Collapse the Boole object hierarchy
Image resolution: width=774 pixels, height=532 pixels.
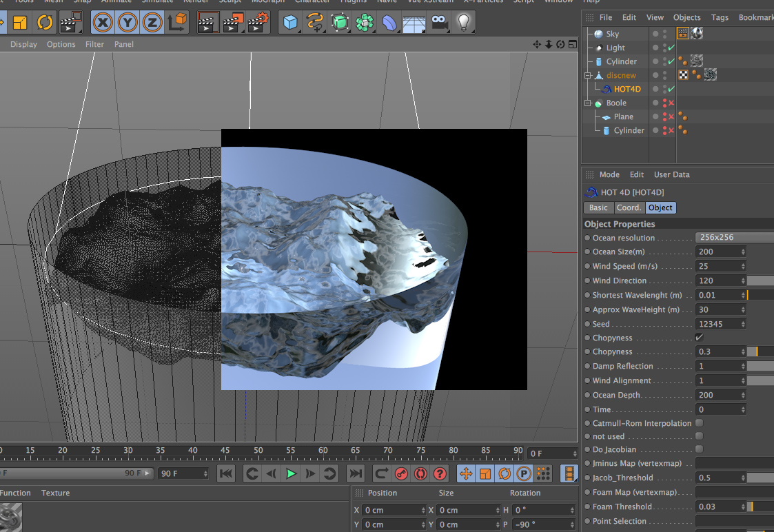pos(588,103)
